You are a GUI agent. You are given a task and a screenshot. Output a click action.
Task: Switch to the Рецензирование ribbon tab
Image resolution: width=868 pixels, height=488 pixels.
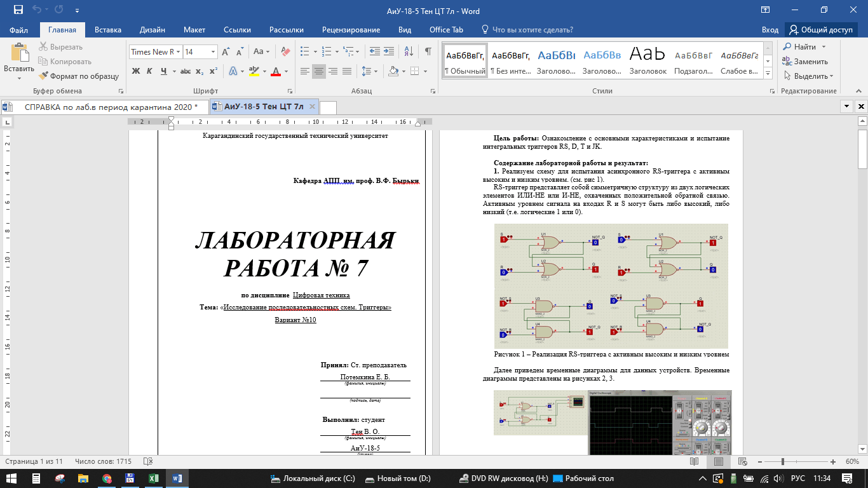coord(351,30)
